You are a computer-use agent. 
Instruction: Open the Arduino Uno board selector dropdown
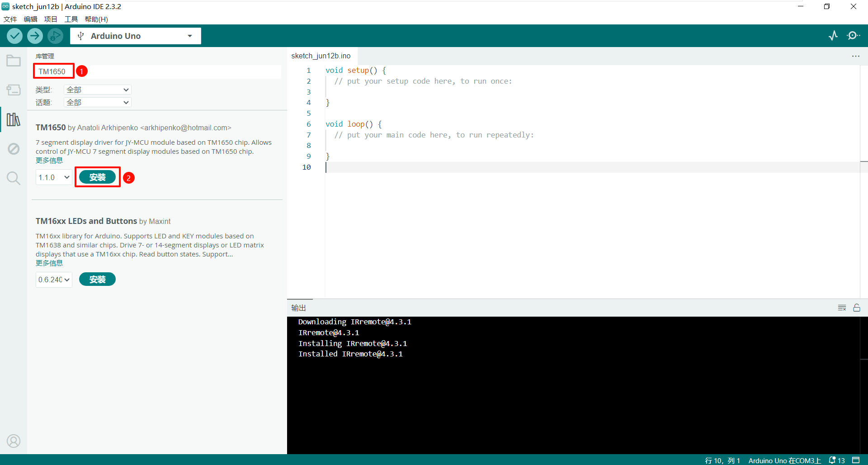click(136, 36)
